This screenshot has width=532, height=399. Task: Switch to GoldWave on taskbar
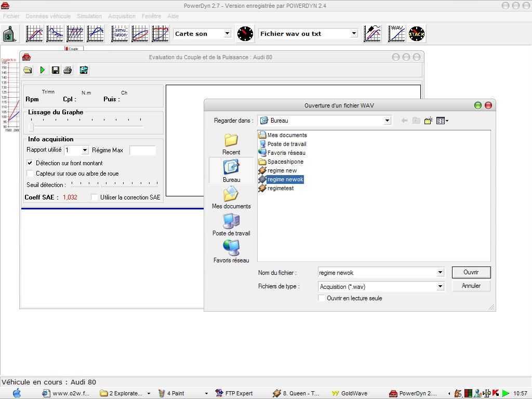(x=350, y=393)
